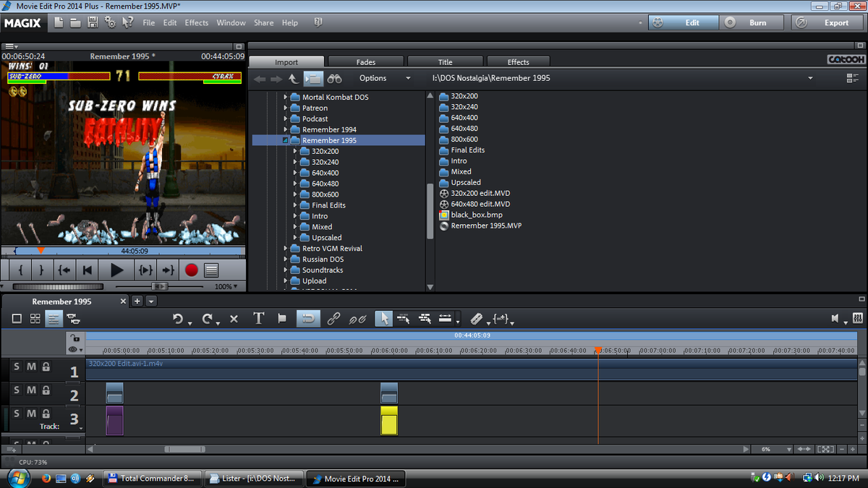This screenshot has width=868, height=488.
Task: Redo the last undone action
Action: click(208, 318)
